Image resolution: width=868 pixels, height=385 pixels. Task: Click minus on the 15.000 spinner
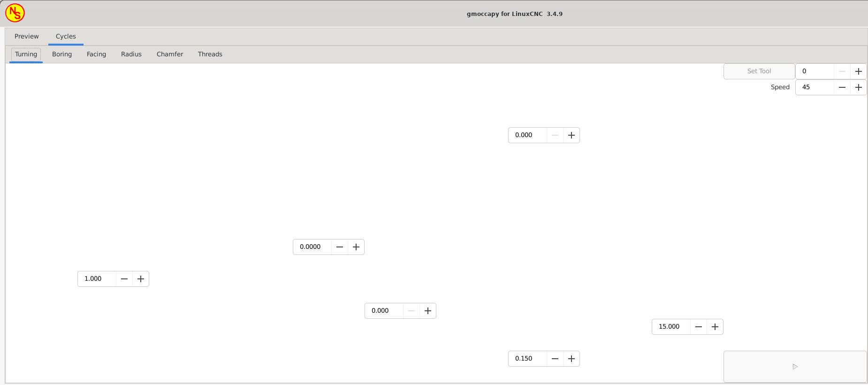click(x=698, y=327)
